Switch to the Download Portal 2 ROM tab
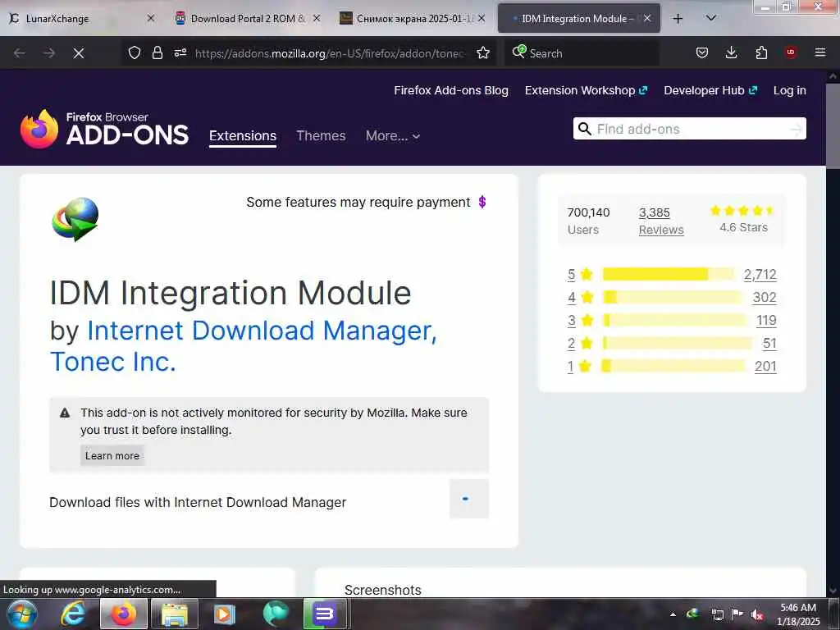Image resolution: width=840 pixels, height=630 pixels. click(x=248, y=18)
